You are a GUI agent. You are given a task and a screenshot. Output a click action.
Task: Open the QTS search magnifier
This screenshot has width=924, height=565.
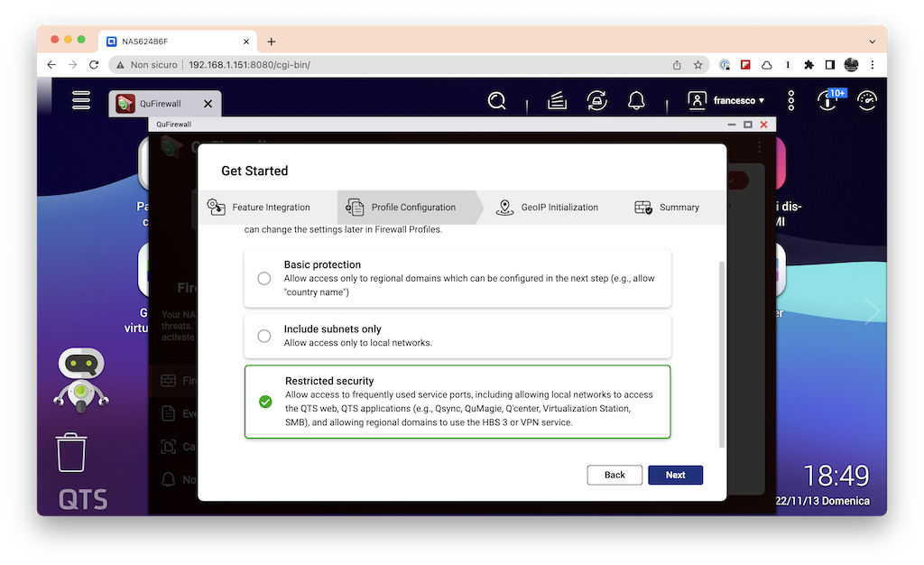point(497,101)
